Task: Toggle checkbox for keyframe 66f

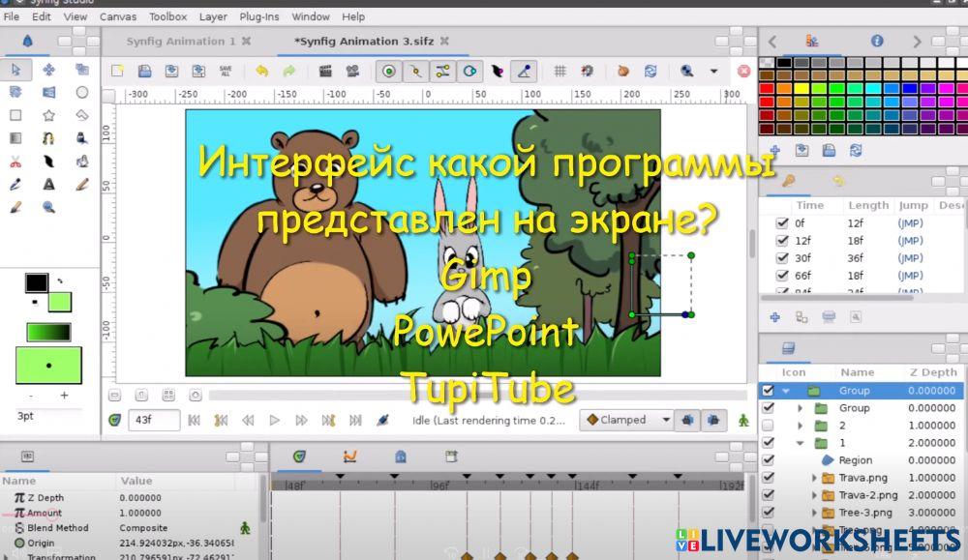Action: tap(782, 275)
